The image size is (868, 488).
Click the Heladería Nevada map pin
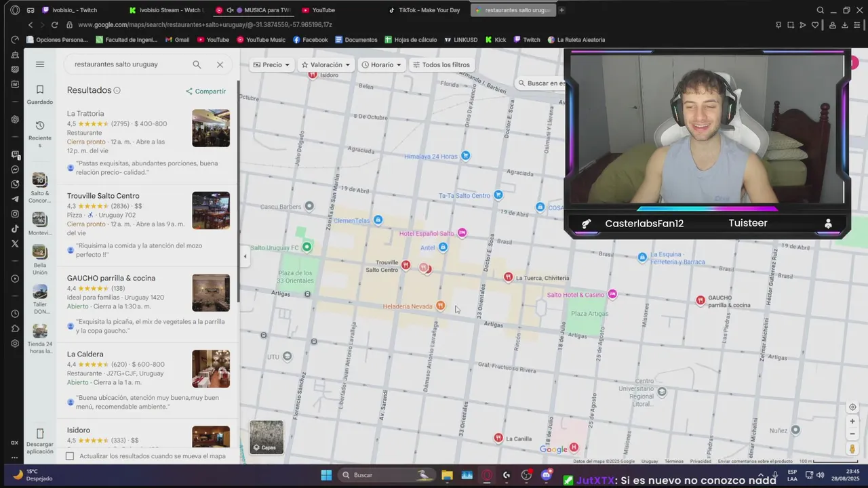[441, 306]
